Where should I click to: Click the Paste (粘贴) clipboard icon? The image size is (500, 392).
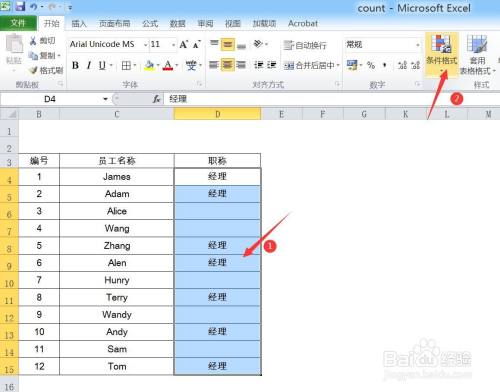tap(14, 44)
